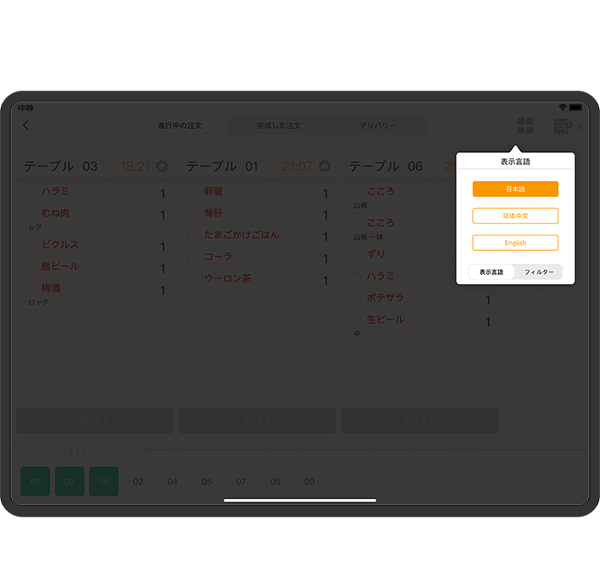
Task: Check off 梅酒 item
Action: tap(30, 290)
